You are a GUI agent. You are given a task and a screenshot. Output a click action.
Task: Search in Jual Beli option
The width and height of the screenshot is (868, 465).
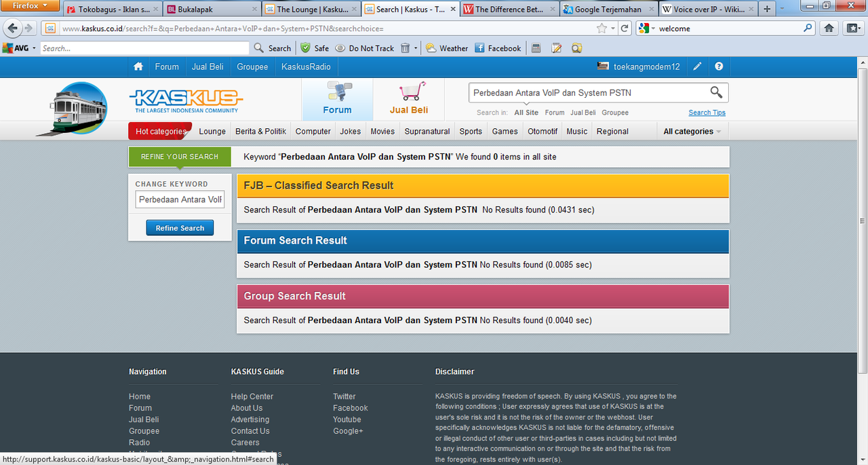pyautogui.click(x=583, y=113)
